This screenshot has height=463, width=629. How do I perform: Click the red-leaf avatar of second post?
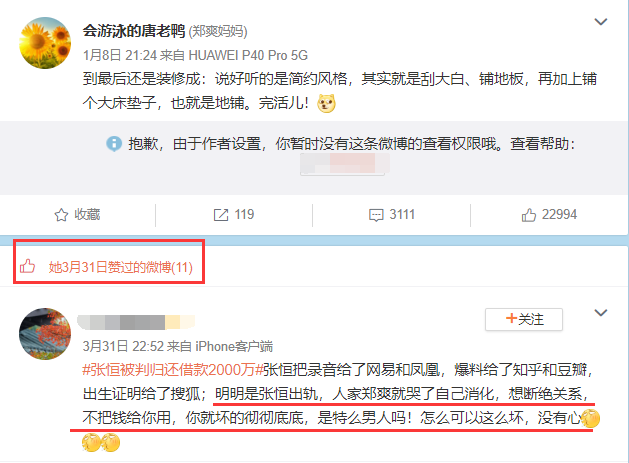click(45, 334)
